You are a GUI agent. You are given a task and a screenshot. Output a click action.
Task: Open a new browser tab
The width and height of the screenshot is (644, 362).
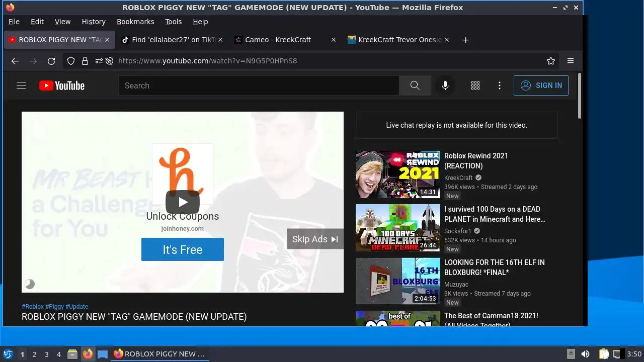pos(465,40)
